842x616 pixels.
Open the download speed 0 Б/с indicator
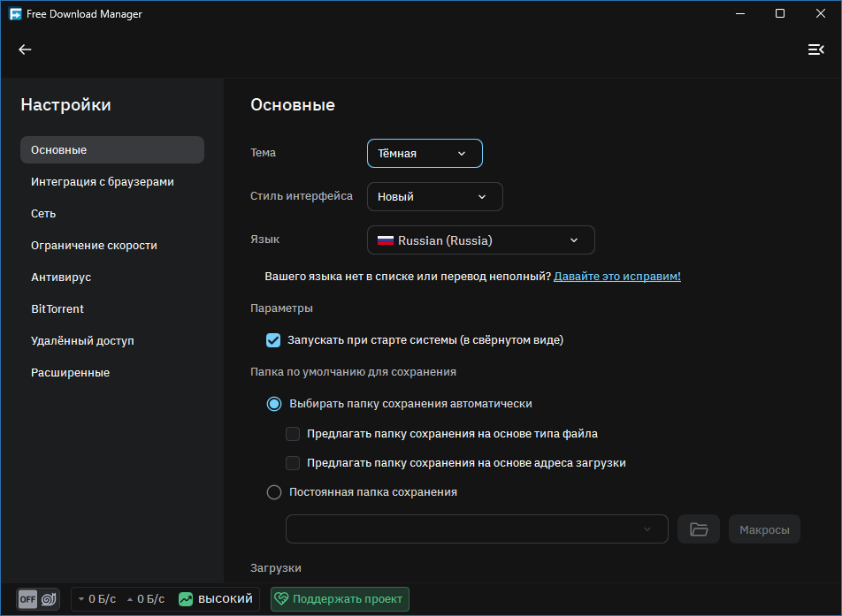pyautogui.click(x=97, y=599)
